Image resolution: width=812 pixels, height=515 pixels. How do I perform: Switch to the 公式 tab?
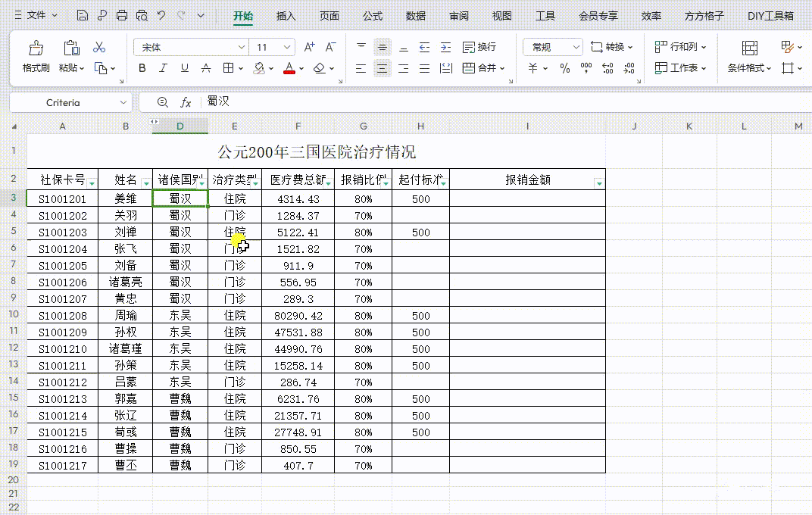373,16
